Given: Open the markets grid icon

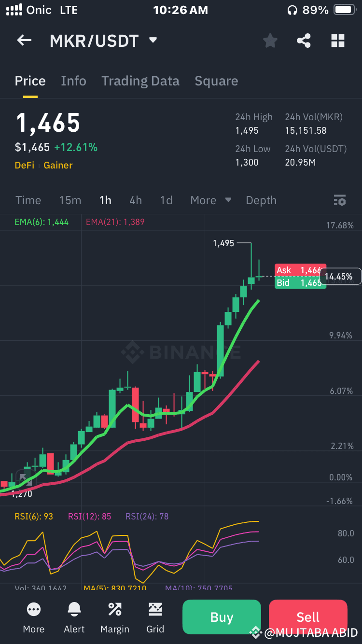Looking at the screenshot, I should pos(338,41).
